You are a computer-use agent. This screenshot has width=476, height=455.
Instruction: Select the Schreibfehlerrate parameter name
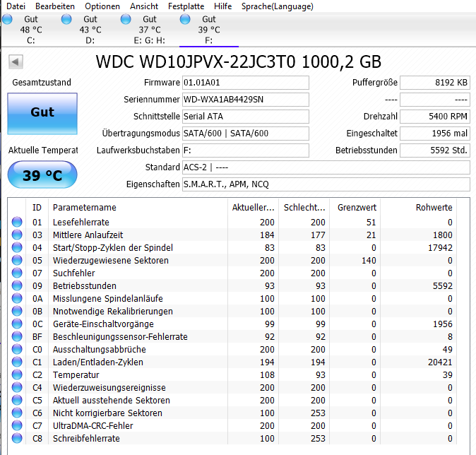[86, 439]
